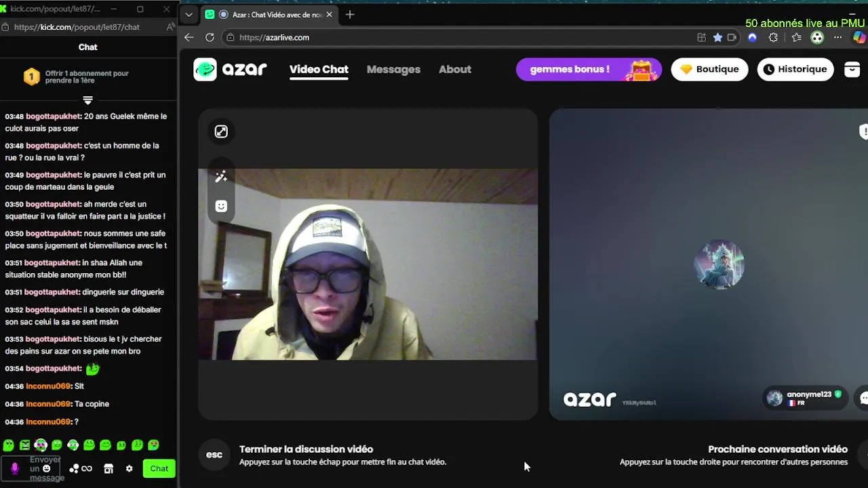
Task: Open the smiley face filter button
Action: 221,206
